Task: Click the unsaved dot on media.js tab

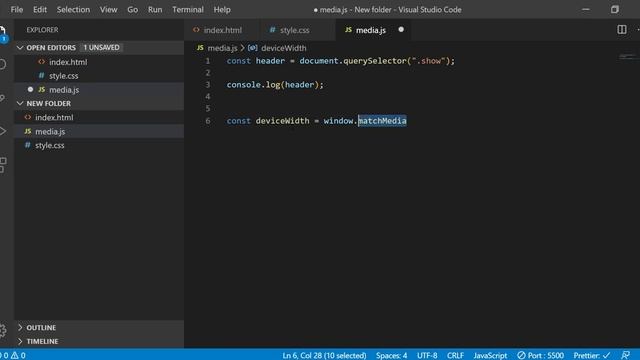Action: pos(401,29)
